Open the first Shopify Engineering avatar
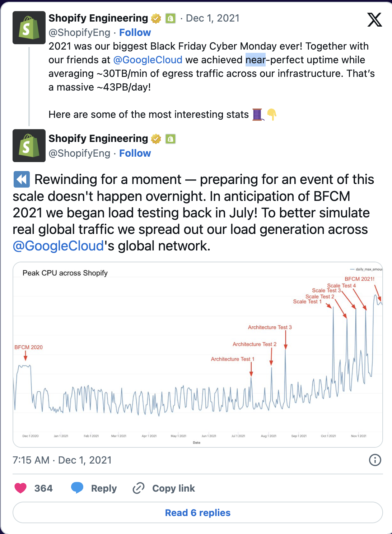Image resolution: width=392 pixels, height=534 pixels. click(x=29, y=28)
